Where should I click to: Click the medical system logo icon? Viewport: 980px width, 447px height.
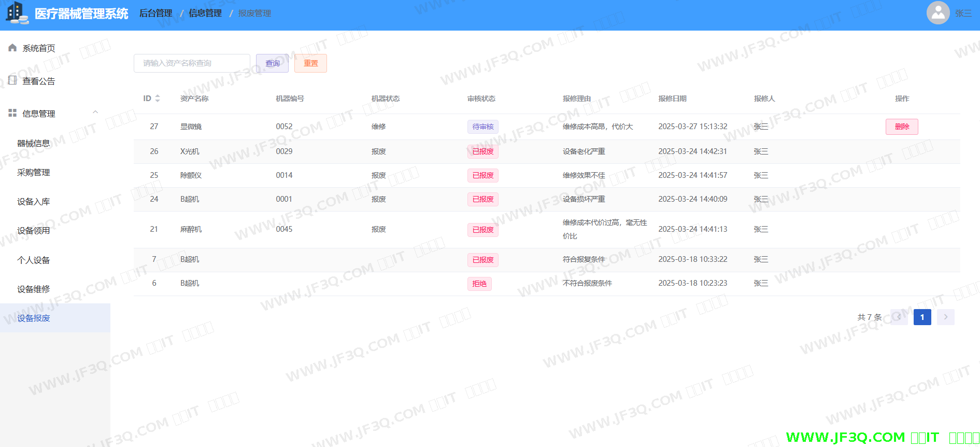(x=17, y=13)
